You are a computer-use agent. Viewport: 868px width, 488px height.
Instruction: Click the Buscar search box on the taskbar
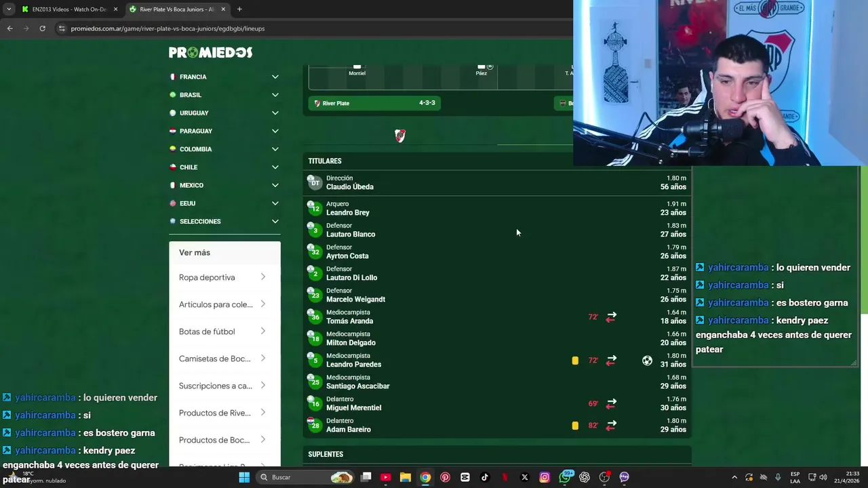point(306,477)
